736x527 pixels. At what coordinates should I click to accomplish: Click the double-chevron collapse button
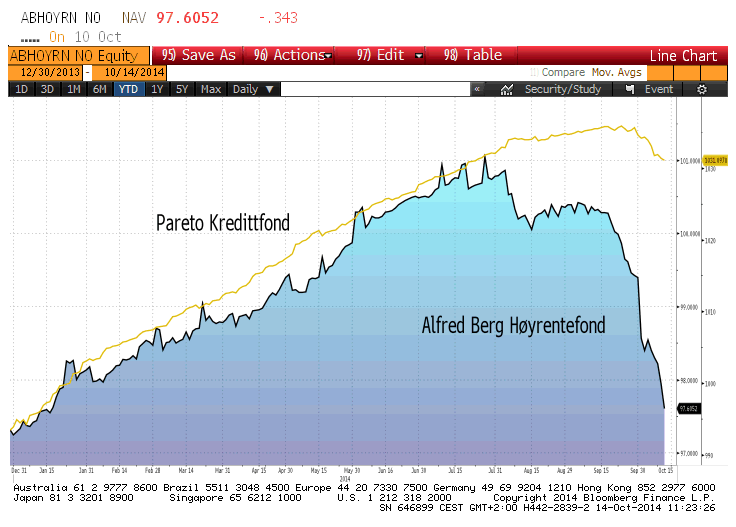[477, 89]
